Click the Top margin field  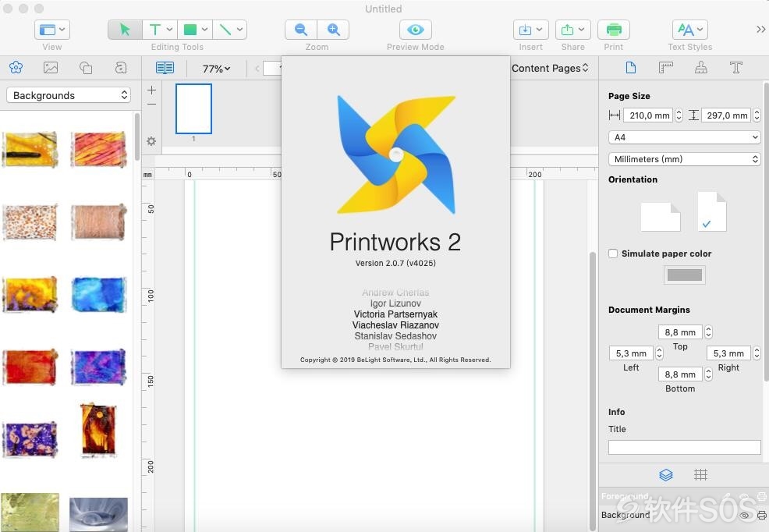680,332
